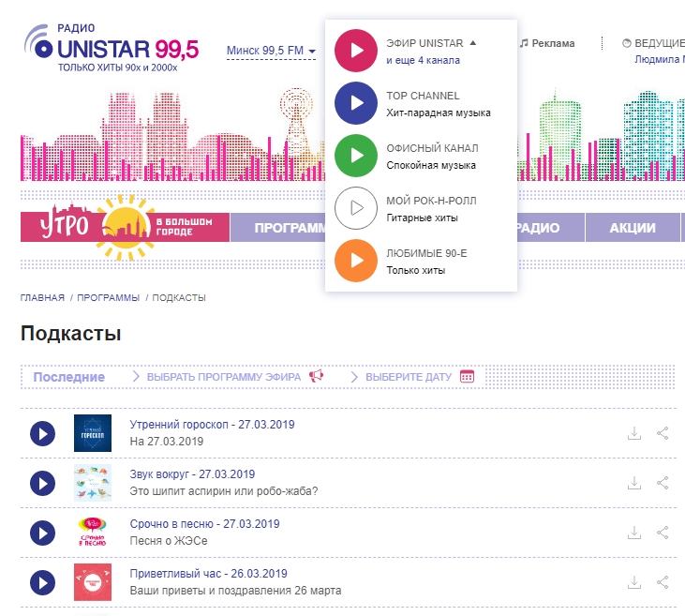This screenshot has height=616, width=685.
Task: Collapse the Эфир Unistar channel list
Action: (x=473, y=43)
